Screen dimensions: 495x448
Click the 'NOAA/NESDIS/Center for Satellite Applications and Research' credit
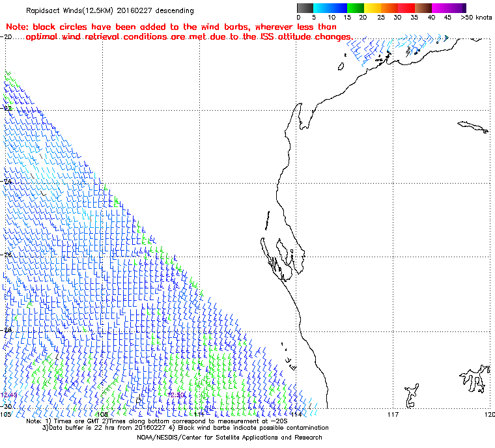[229, 438]
